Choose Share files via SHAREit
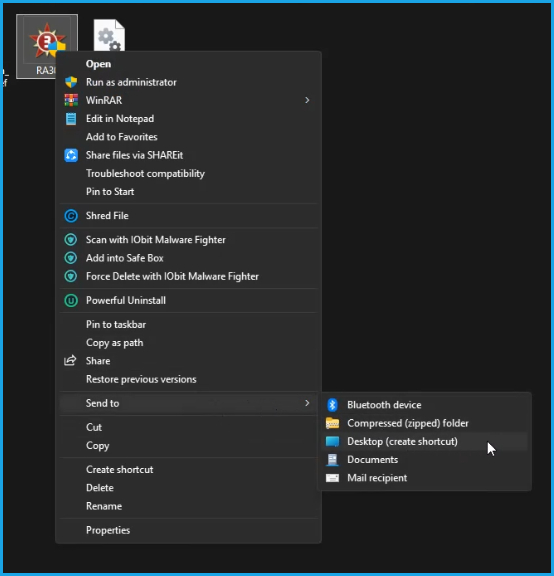 (x=188, y=155)
